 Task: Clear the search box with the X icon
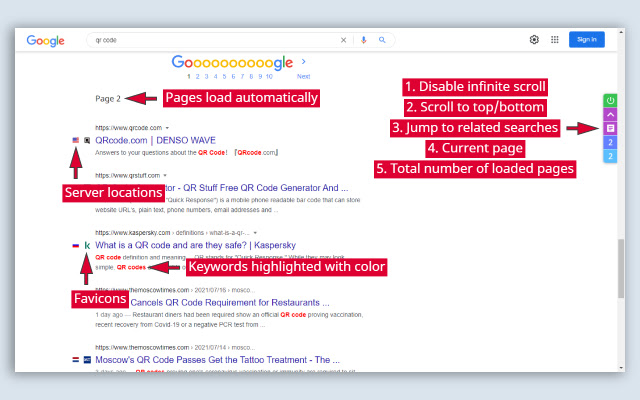click(x=343, y=40)
